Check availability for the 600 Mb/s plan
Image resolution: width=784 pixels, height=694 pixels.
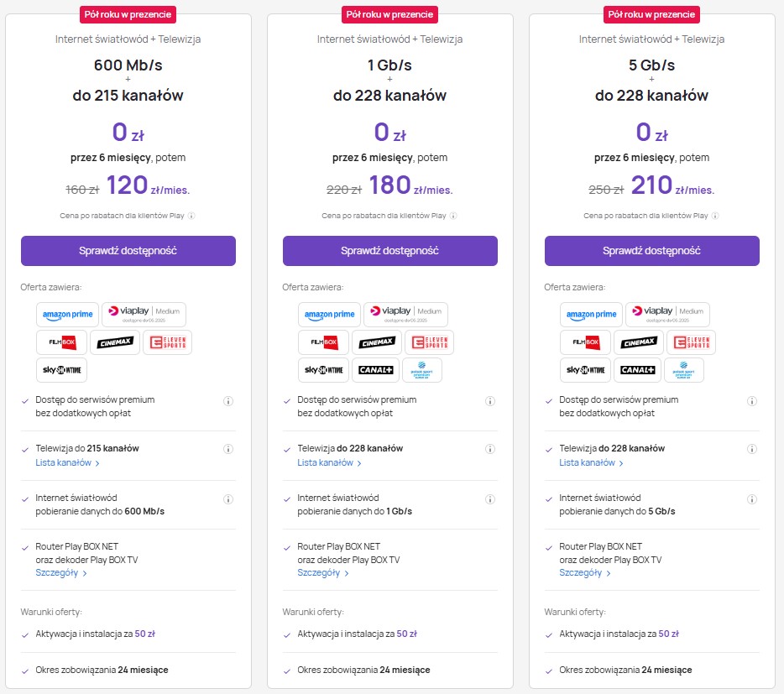(128, 251)
